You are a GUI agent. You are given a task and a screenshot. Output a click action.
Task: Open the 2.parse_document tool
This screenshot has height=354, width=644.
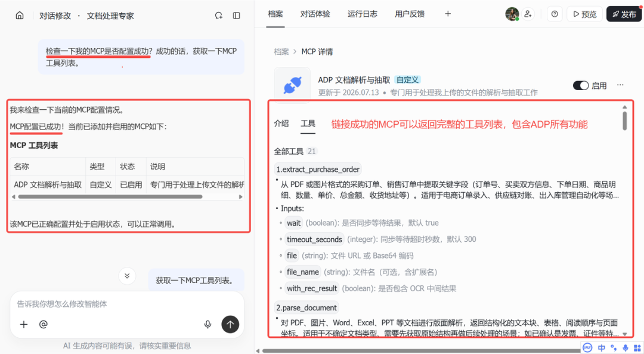306,307
